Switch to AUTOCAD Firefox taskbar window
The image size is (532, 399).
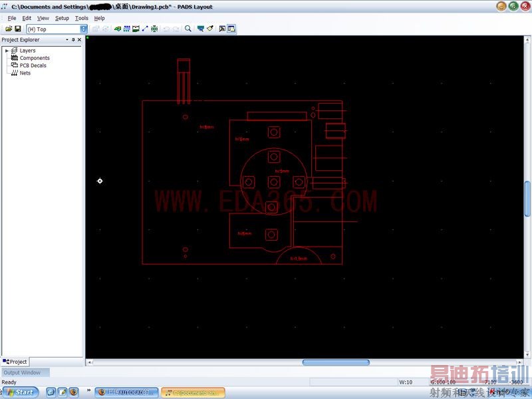click(126, 392)
